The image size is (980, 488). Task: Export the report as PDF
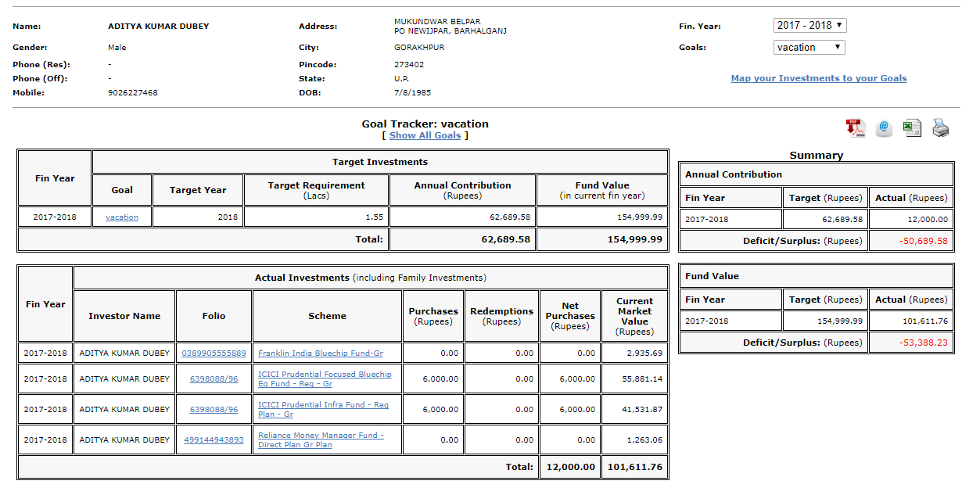(855, 128)
